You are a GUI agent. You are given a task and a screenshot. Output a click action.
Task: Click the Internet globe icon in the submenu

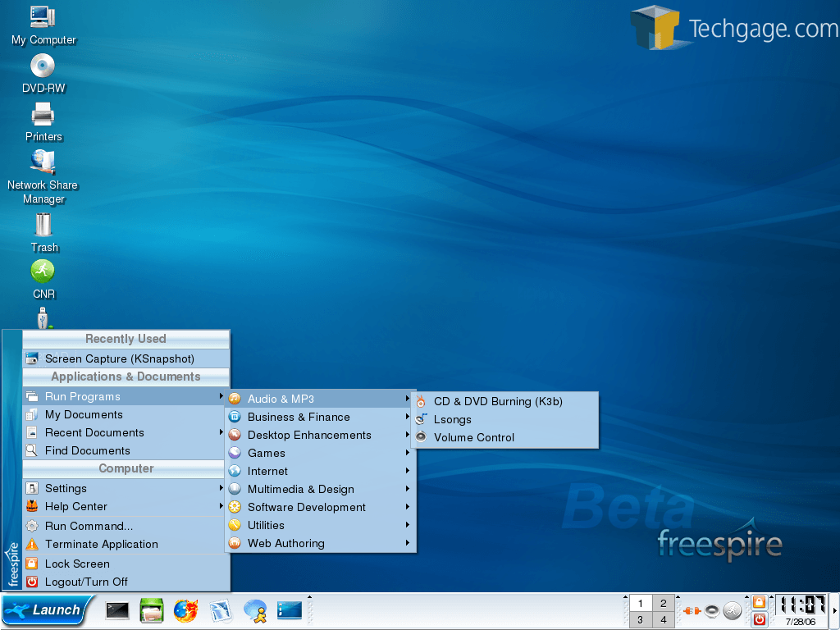[x=235, y=471]
